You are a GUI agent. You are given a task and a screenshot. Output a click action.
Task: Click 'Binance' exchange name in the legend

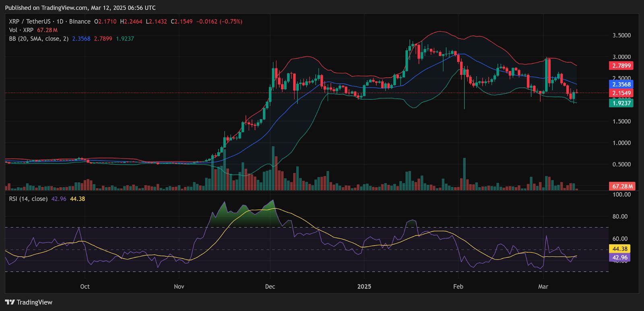pos(80,21)
